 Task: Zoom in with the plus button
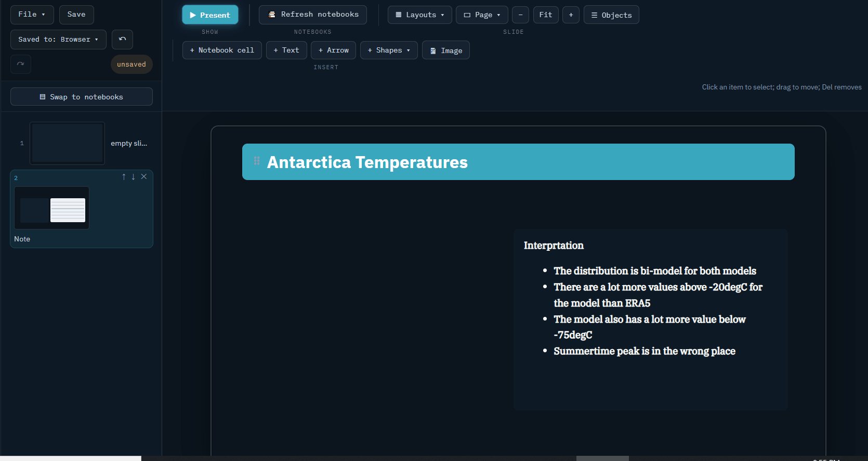click(571, 15)
